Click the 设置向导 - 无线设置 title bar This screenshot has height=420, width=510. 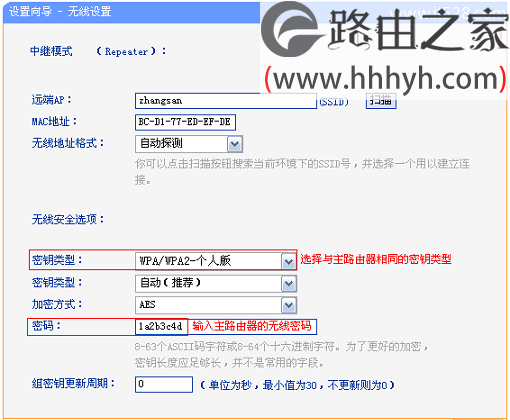coord(131,12)
